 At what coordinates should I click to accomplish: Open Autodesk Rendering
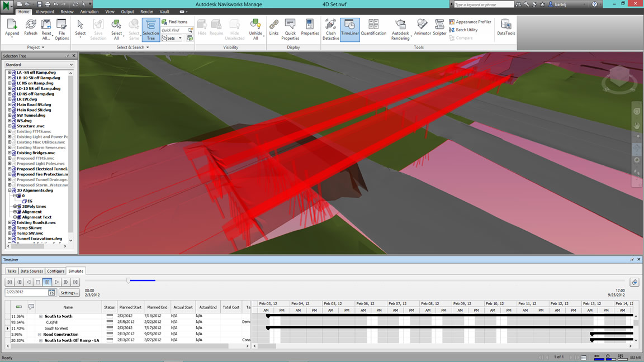[x=400, y=28]
